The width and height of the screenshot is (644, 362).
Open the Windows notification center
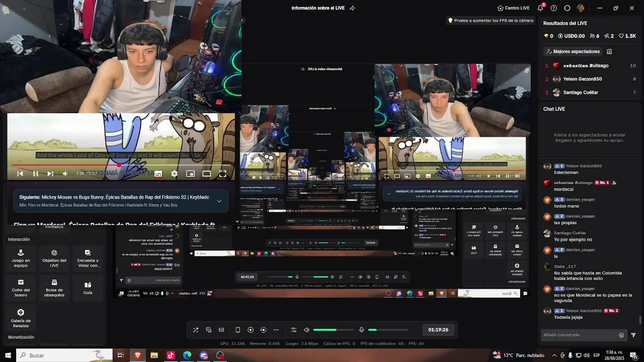pos(634,355)
